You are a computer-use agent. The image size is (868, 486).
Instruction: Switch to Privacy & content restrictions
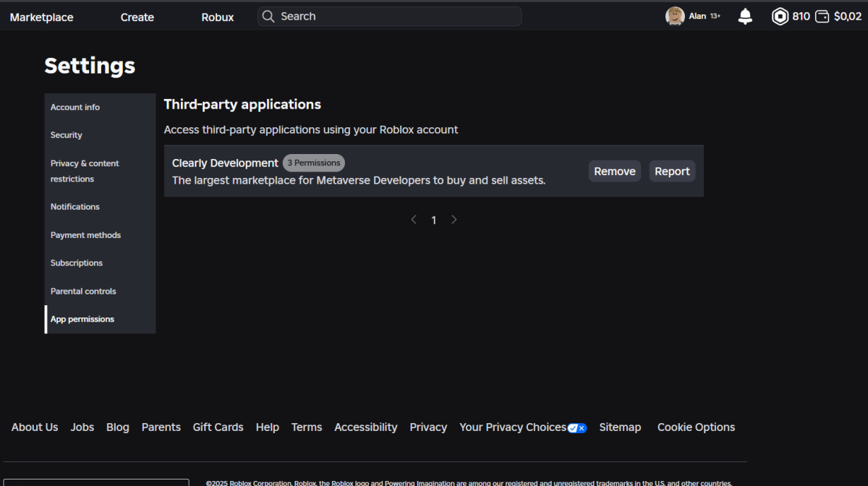pos(85,171)
